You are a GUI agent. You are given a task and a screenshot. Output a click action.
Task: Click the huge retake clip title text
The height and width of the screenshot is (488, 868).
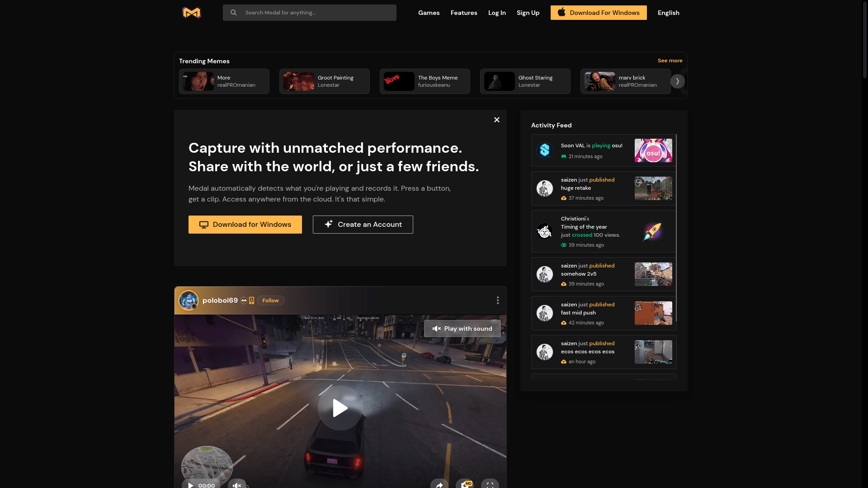[576, 188]
